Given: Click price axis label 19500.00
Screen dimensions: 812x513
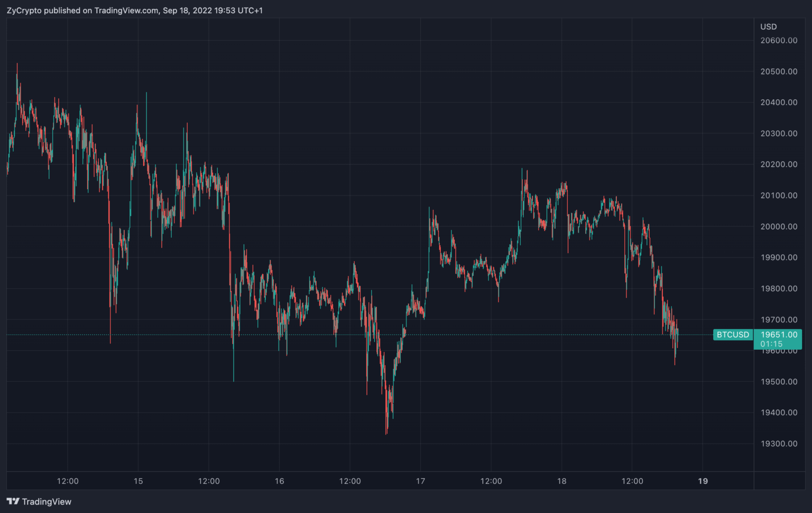Looking at the screenshot, I should (779, 381).
